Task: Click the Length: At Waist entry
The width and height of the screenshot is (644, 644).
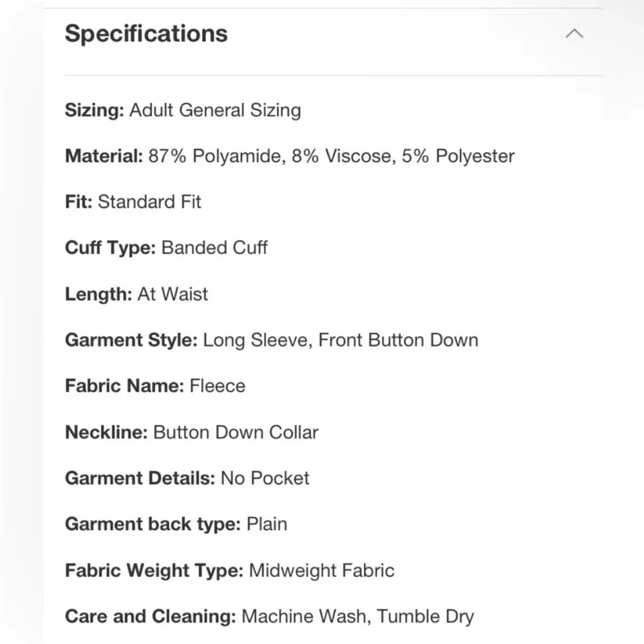Action: pos(137,294)
